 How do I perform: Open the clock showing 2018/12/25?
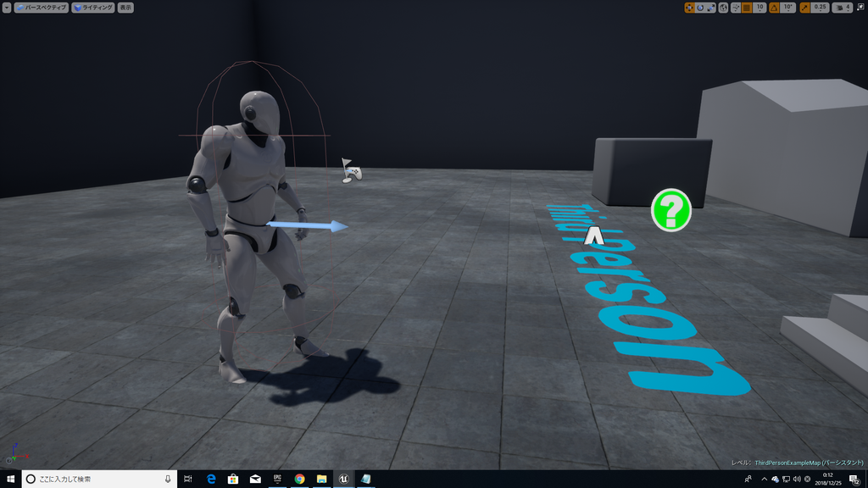(828, 480)
